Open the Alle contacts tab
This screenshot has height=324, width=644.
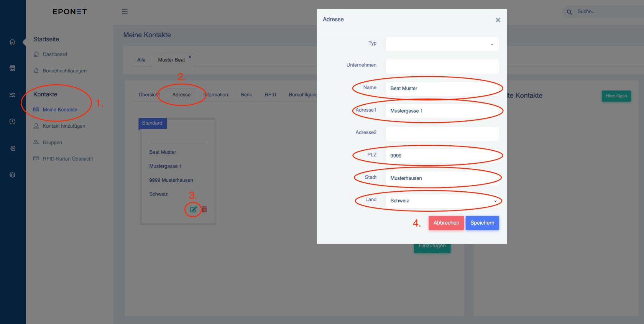[141, 60]
